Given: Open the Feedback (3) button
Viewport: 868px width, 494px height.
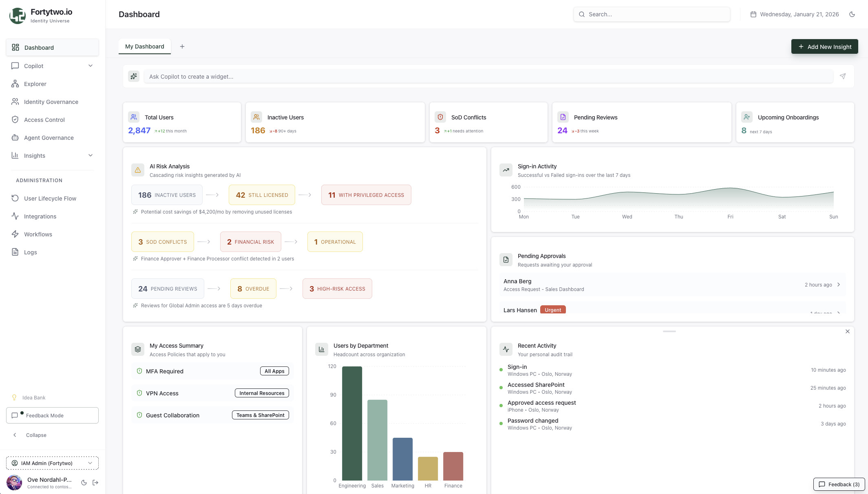Looking at the screenshot, I should click(839, 484).
